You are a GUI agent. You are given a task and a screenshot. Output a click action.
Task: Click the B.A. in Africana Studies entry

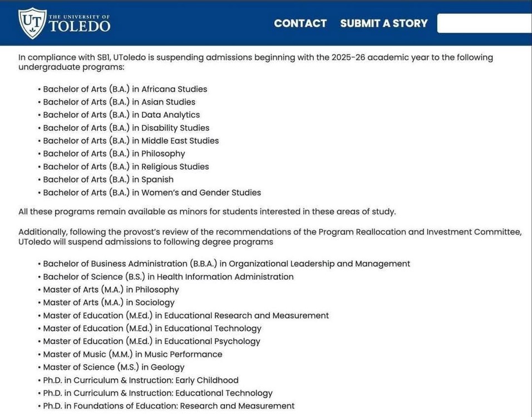coord(125,89)
